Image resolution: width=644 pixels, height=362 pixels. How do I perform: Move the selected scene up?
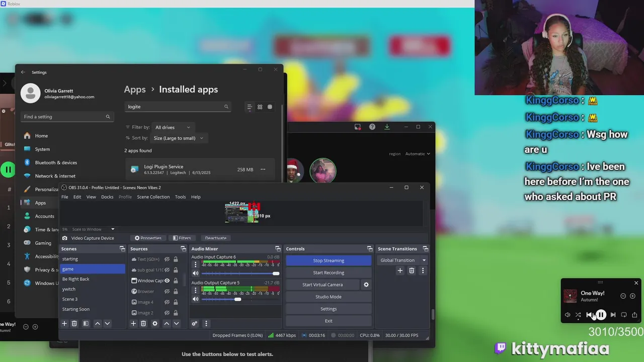pyautogui.click(x=98, y=324)
